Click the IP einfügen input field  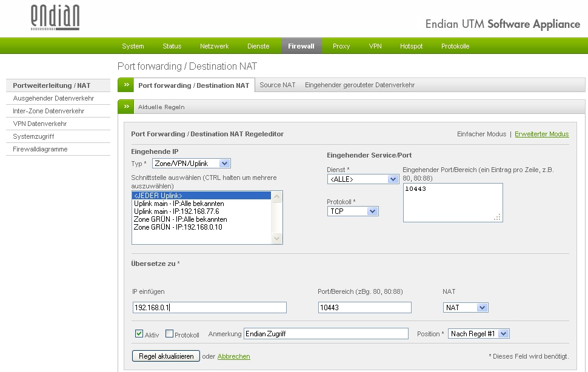coord(209,308)
